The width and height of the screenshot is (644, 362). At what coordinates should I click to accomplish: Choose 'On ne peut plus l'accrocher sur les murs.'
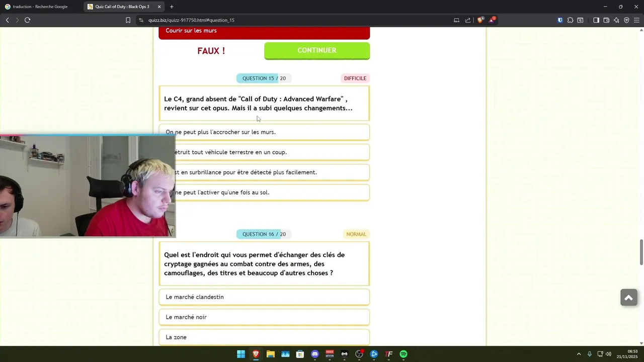[x=264, y=132]
